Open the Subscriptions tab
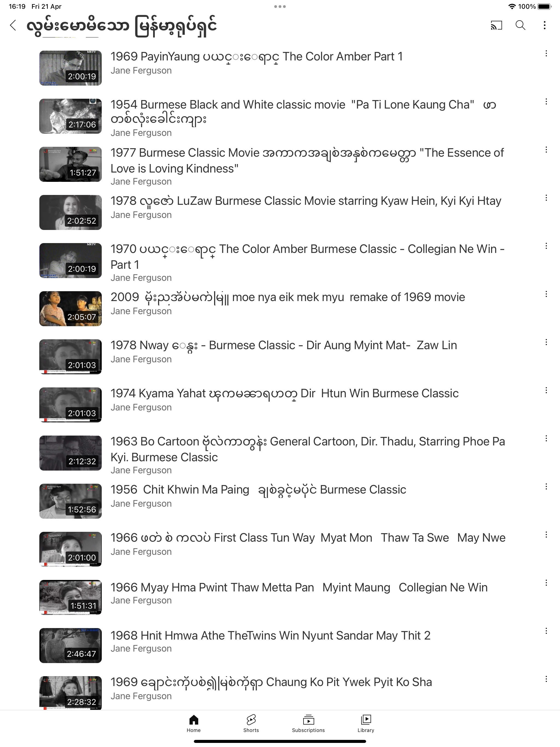Viewport: 560px width, 747px height. coord(308,723)
